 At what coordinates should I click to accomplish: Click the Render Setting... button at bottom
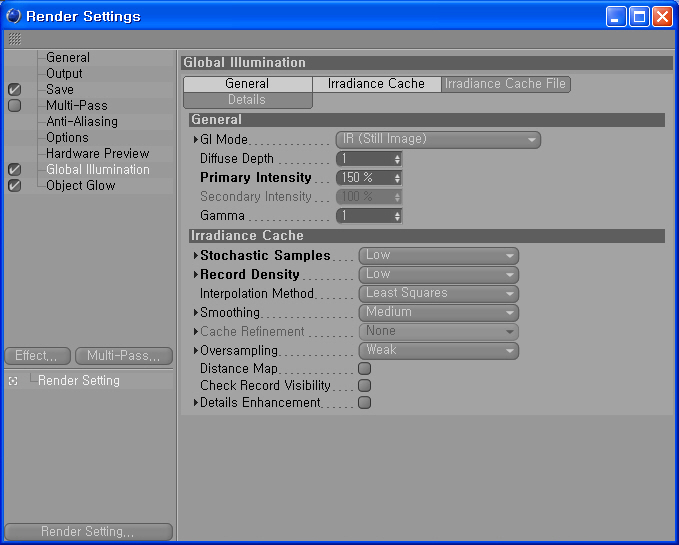coord(88,532)
